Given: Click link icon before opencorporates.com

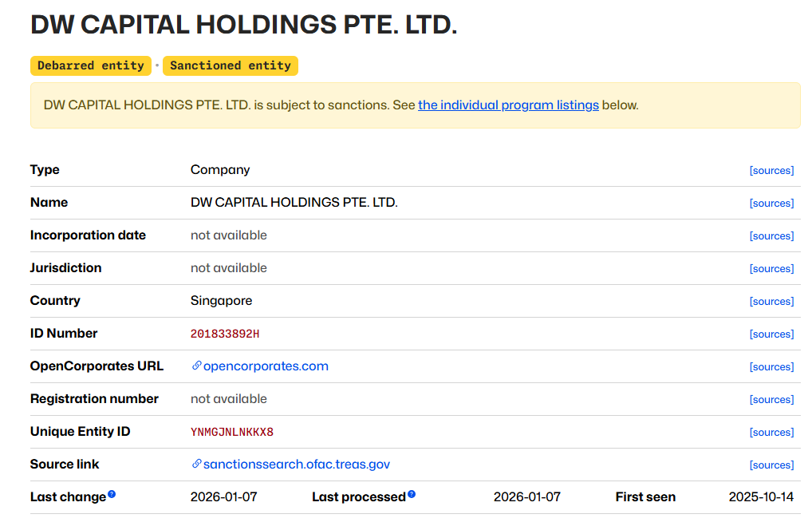Looking at the screenshot, I should coord(196,366).
